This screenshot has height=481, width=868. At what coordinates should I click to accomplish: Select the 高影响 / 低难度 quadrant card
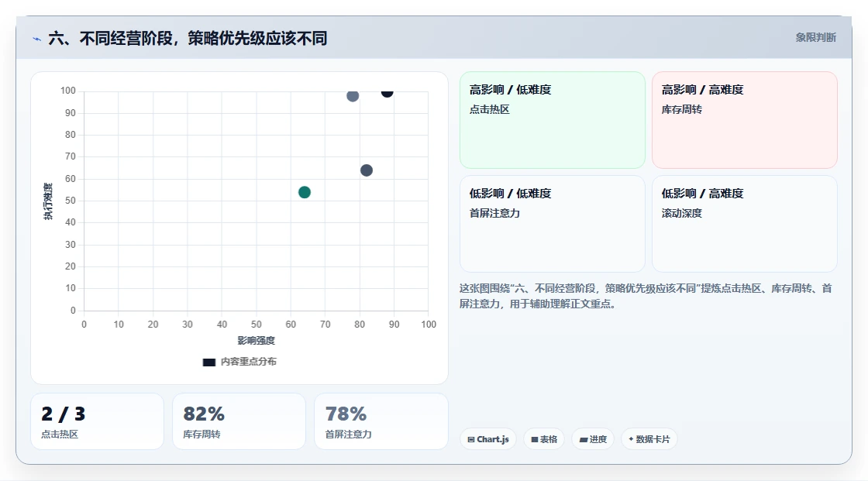553,119
